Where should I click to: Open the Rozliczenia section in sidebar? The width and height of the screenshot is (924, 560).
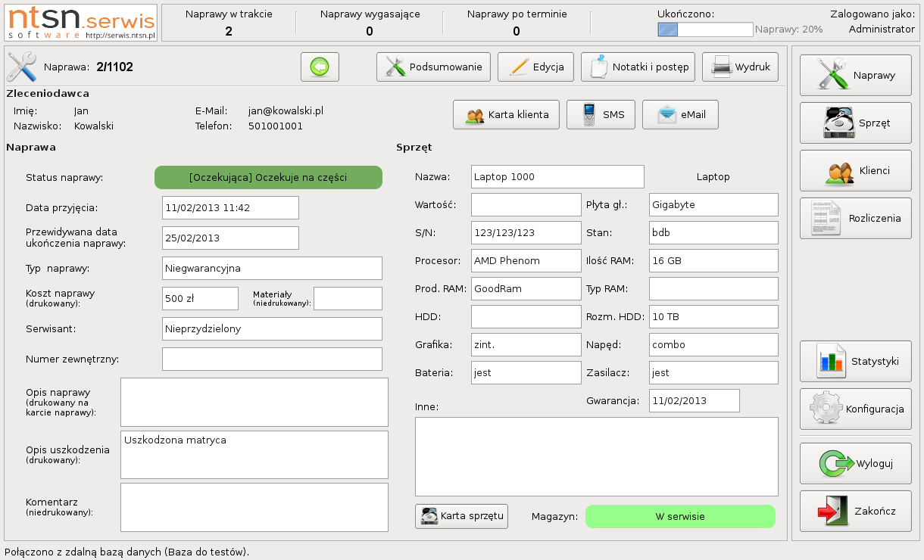[856, 218]
